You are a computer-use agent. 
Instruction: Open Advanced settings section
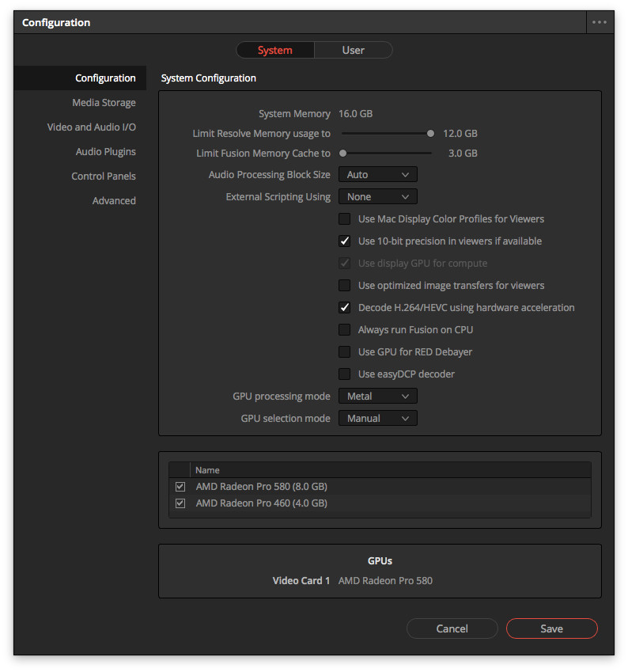coord(114,200)
